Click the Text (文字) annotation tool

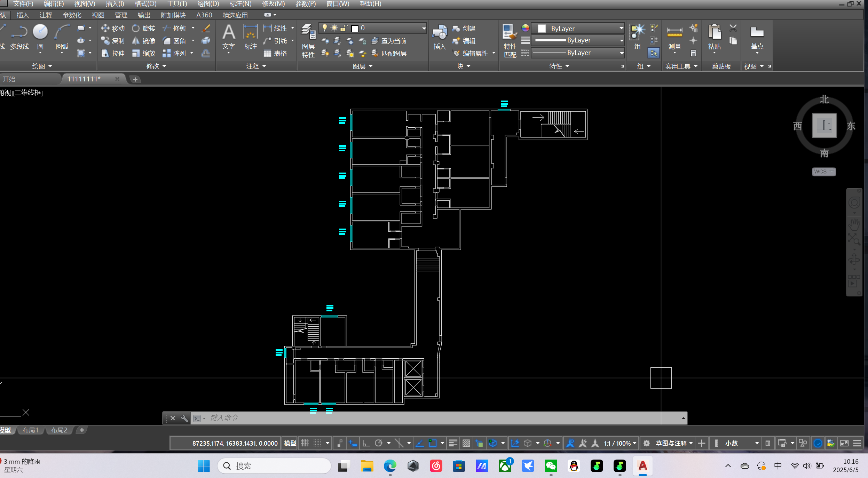tap(229, 37)
